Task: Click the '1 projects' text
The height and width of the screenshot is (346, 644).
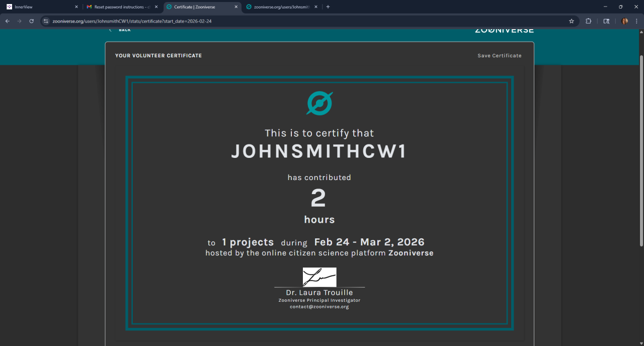Action: click(x=248, y=242)
